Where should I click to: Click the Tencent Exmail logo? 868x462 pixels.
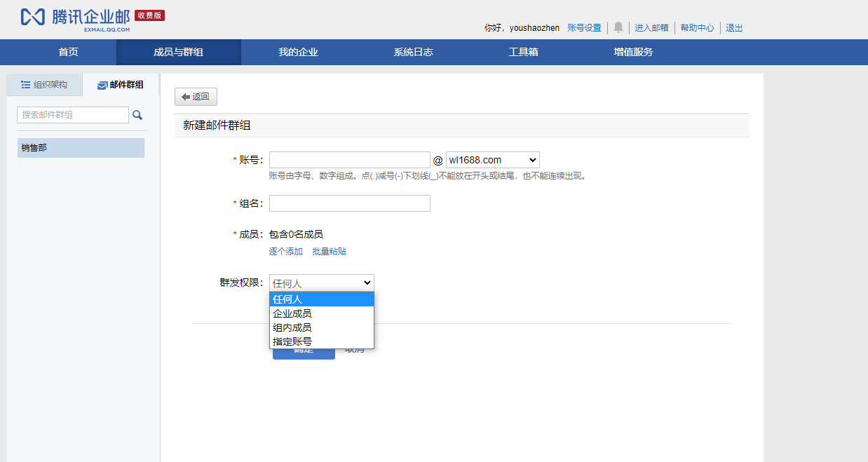point(92,18)
